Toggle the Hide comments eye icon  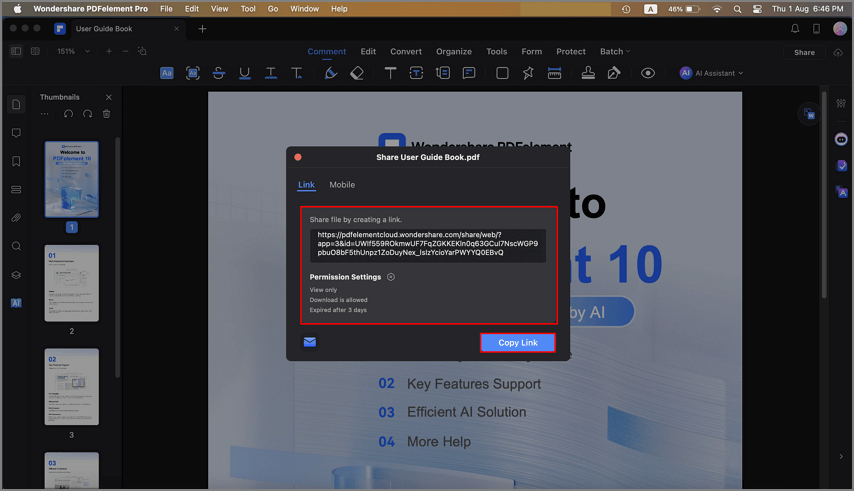[x=648, y=73]
